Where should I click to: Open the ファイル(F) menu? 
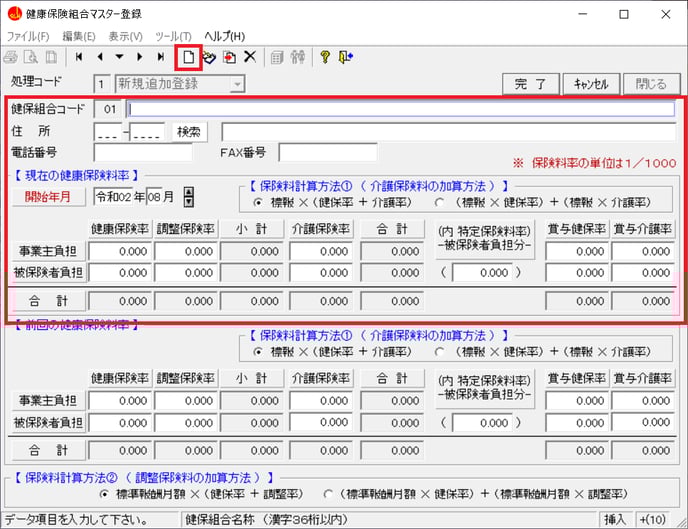click(x=28, y=36)
